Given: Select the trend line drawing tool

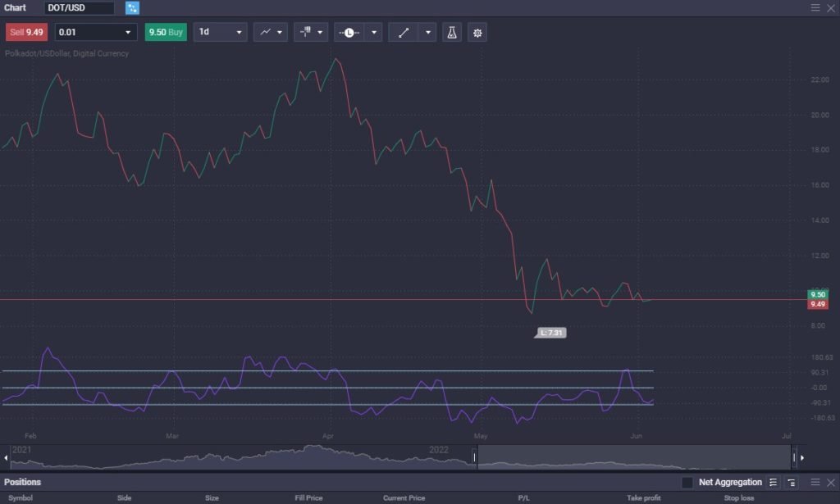Looking at the screenshot, I should pos(403,33).
